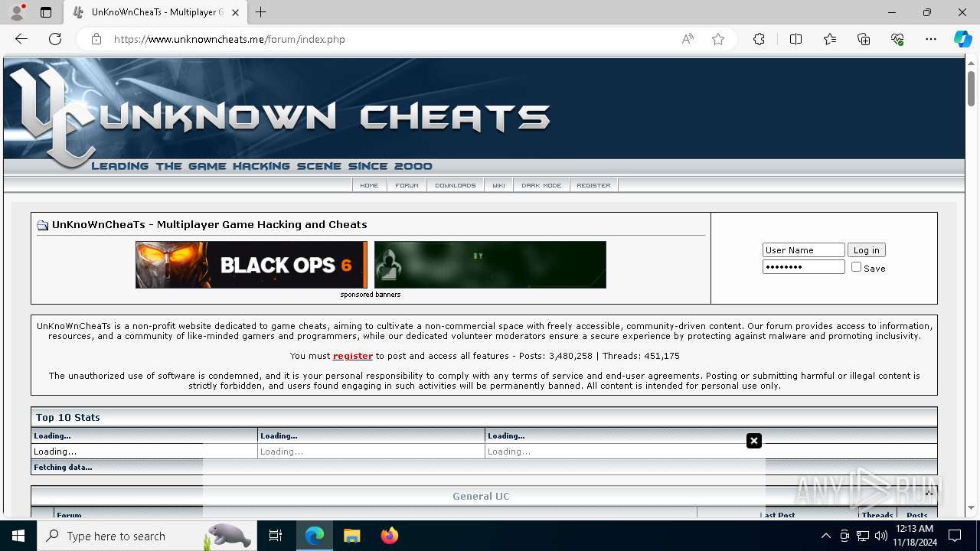Focus the password field
The width and height of the screenshot is (980, 551).
coord(803,267)
